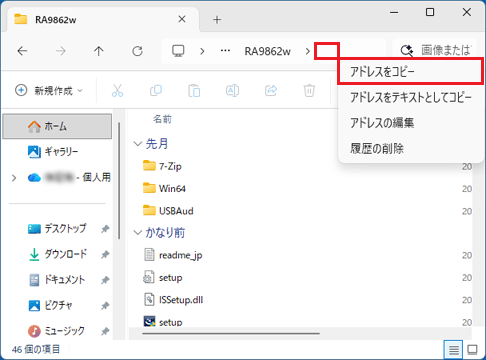Add a new Explorer tab
This screenshot has width=486, height=360.
(x=217, y=20)
